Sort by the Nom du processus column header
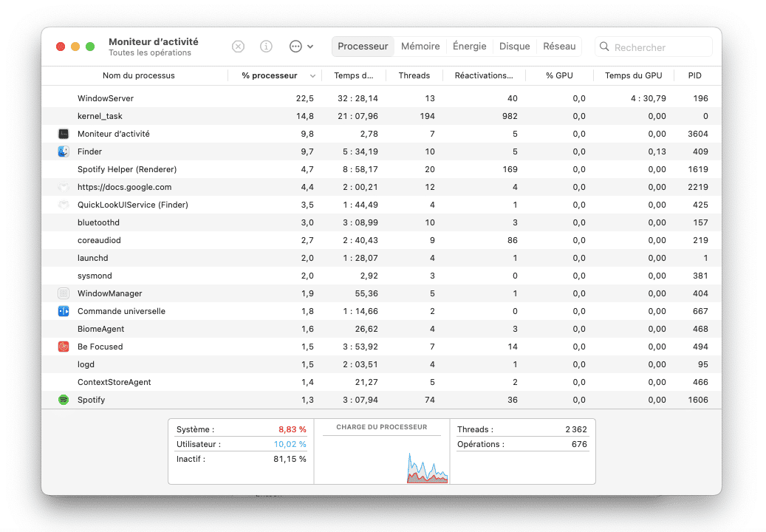Image resolution: width=766 pixels, height=532 pixels. click(139, 75)
